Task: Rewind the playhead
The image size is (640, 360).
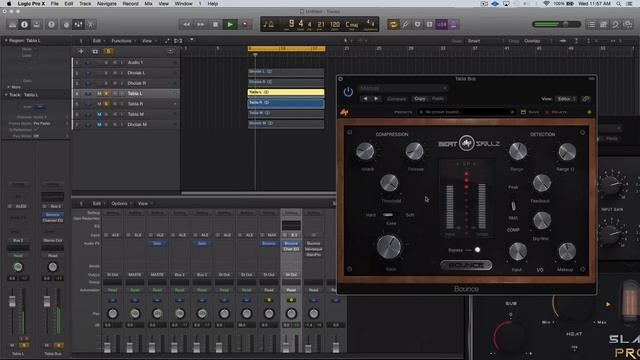Action: click(x=186, y=24)
